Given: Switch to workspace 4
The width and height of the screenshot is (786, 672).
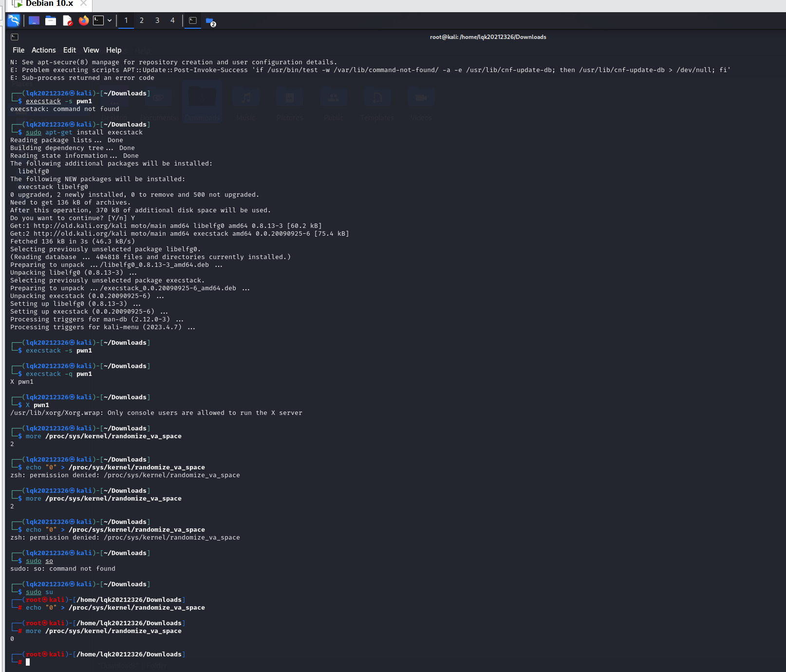Looking at the screenshot, I should [x=172, y=20].
